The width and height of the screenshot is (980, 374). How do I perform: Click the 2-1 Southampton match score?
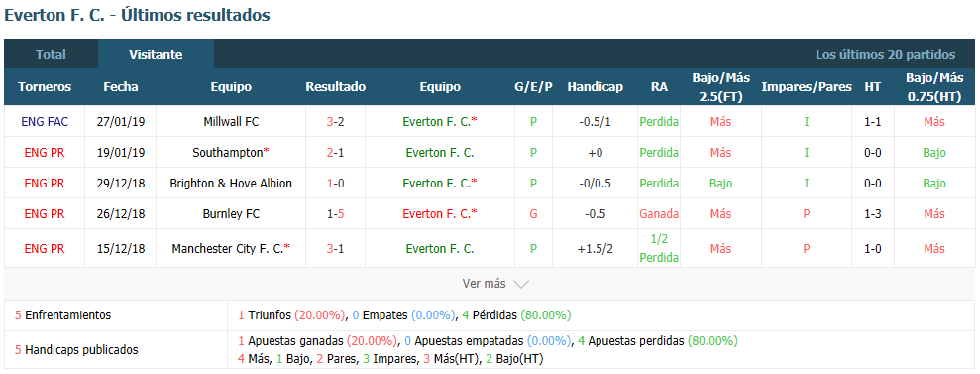click(x=336, y=152)
